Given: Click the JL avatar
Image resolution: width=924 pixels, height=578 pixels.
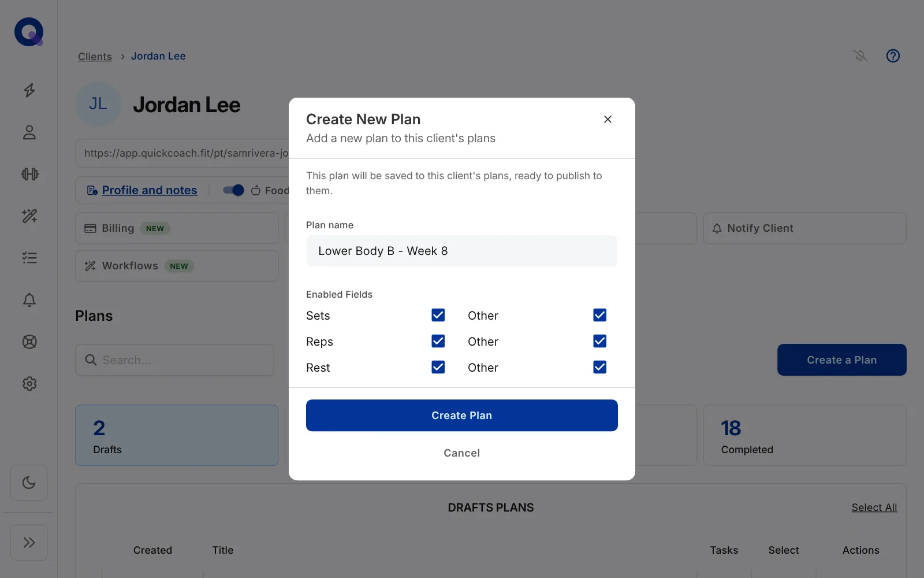Looking at the screenshot, I should 98,104.
